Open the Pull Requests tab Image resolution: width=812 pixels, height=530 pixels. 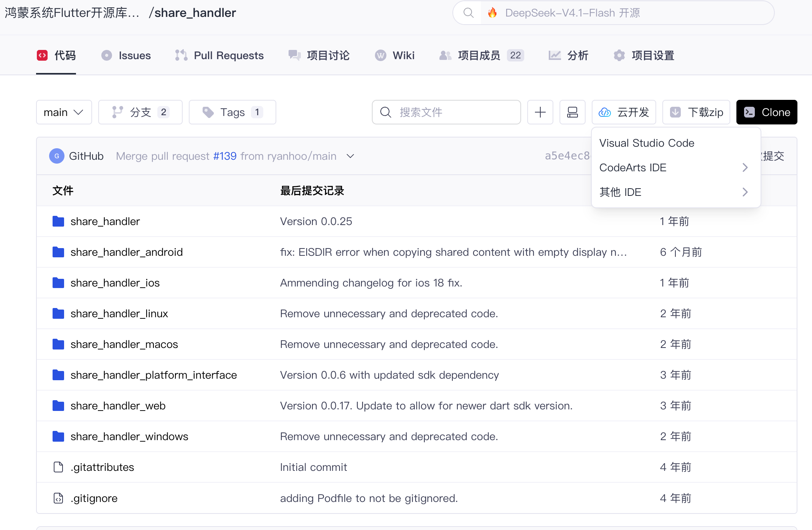(219, 55)
